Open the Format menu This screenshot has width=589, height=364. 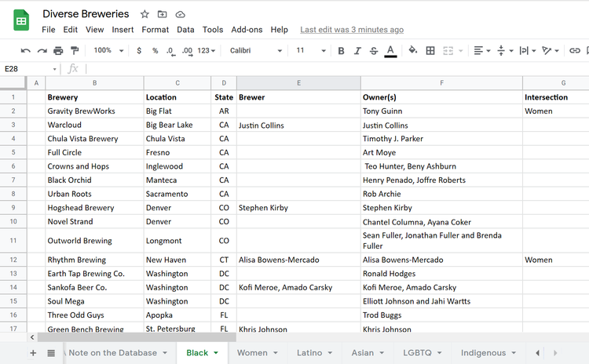(155, 30)
